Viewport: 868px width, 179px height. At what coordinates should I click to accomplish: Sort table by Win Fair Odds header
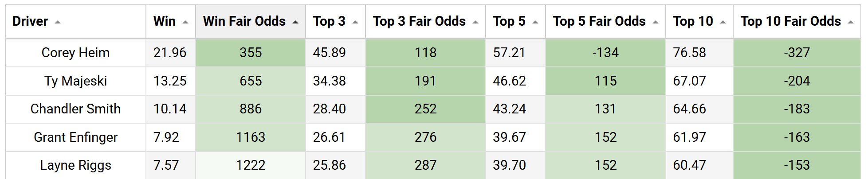251,21
